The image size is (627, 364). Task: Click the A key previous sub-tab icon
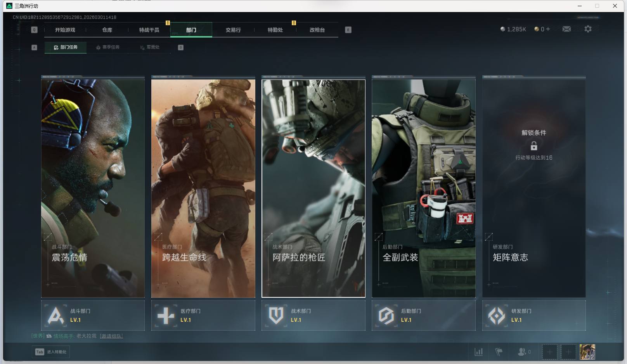[x=34, y=47]
